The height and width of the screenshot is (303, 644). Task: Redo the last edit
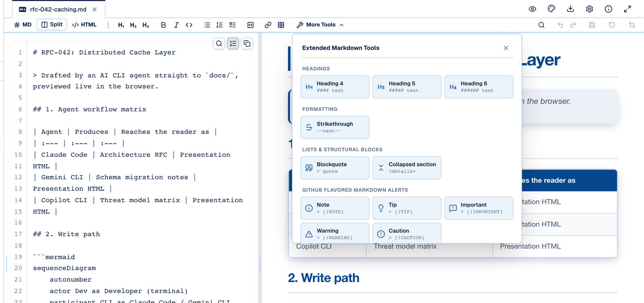pyautogui.click(x=573, y=25)
